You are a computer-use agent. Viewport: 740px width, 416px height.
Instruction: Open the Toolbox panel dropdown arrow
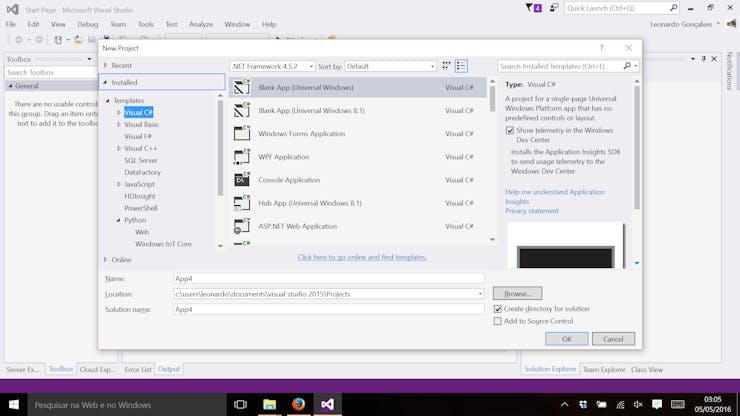[x=89, y=59]
